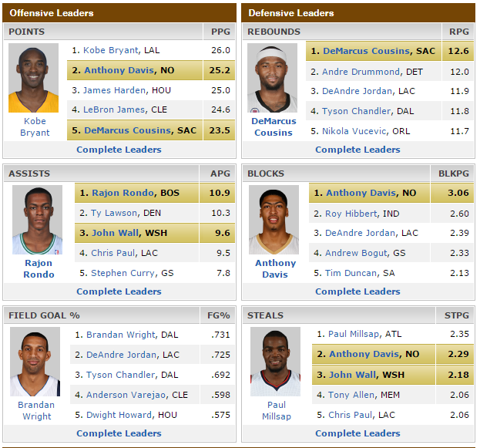Open Ty Lawson player link

(114, 213)
